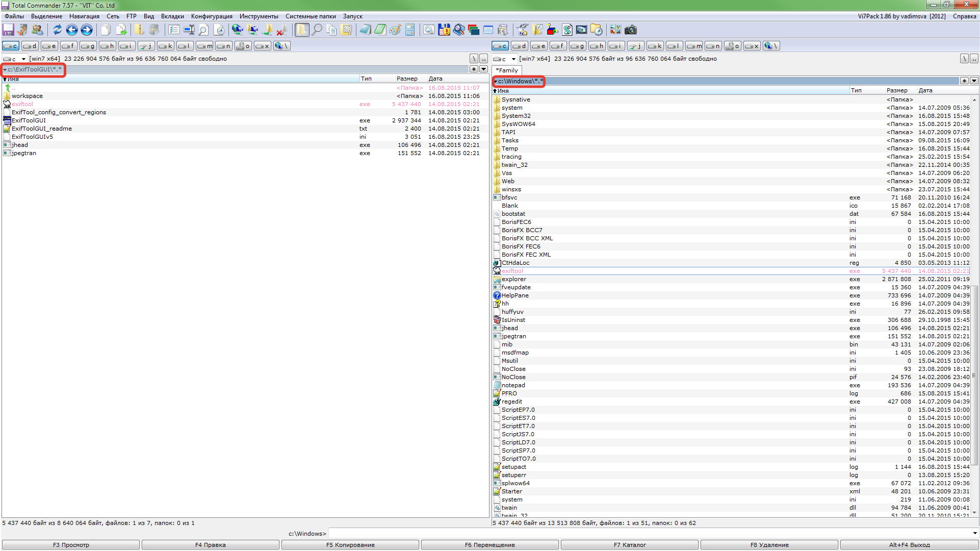
Task: Open the magnifier over document search icon
Action: tap(203, 30)
